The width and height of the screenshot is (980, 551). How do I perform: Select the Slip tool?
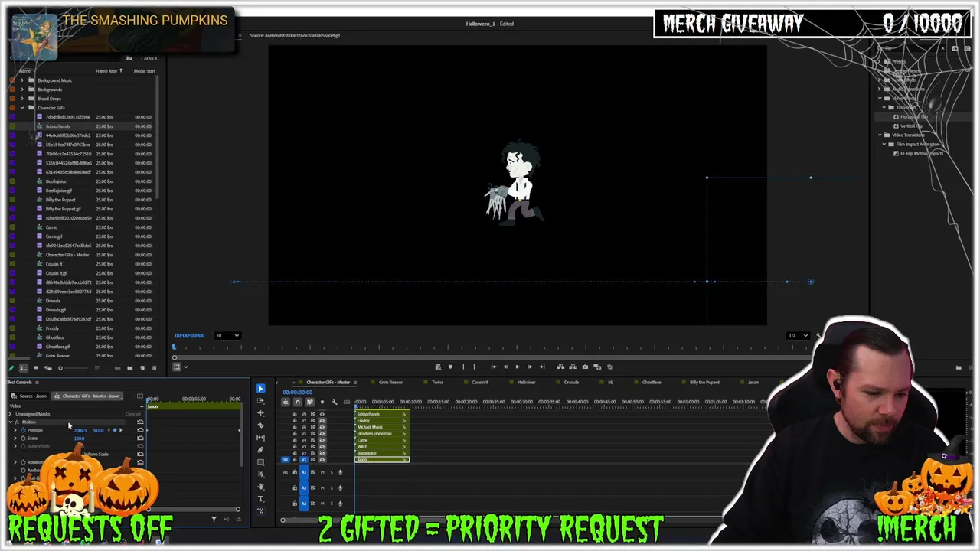(x=260, y=438)
